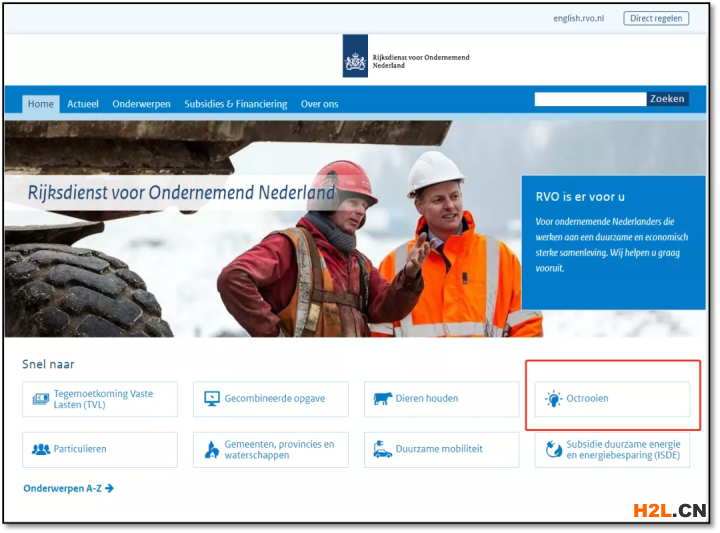Open the Octrooien quick link
This screenshot has height=533, width=720.
tap(612, 399)
